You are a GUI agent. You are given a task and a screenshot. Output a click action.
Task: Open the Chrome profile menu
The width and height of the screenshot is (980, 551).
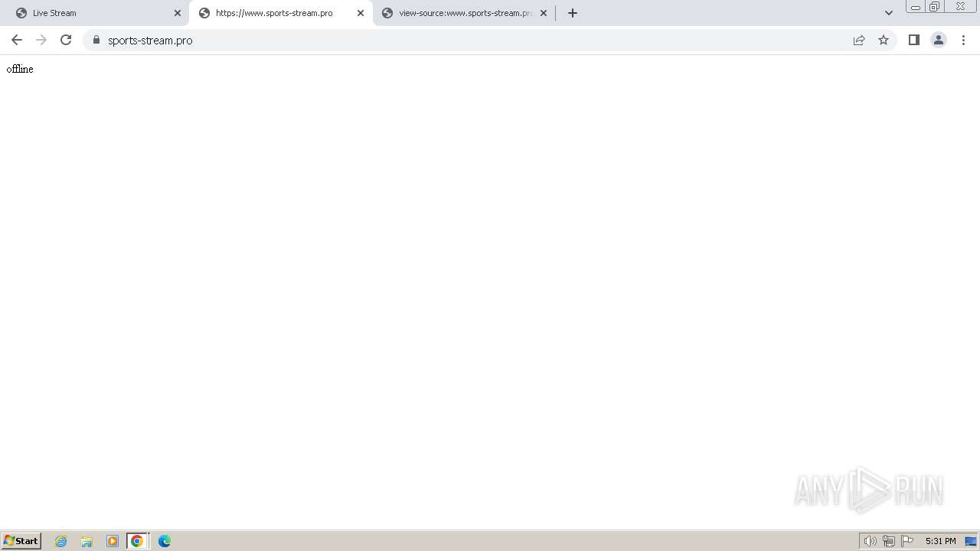click(x=939, y=40)
